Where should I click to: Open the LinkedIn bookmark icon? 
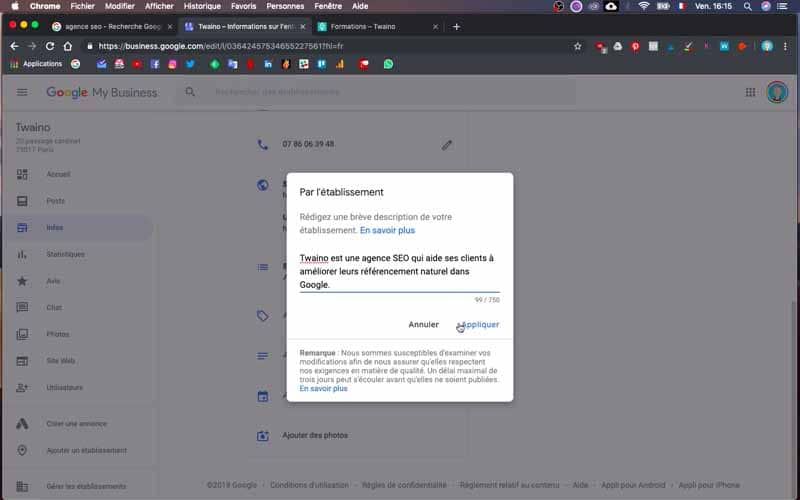pyautogui.click(x=268, y=64)
